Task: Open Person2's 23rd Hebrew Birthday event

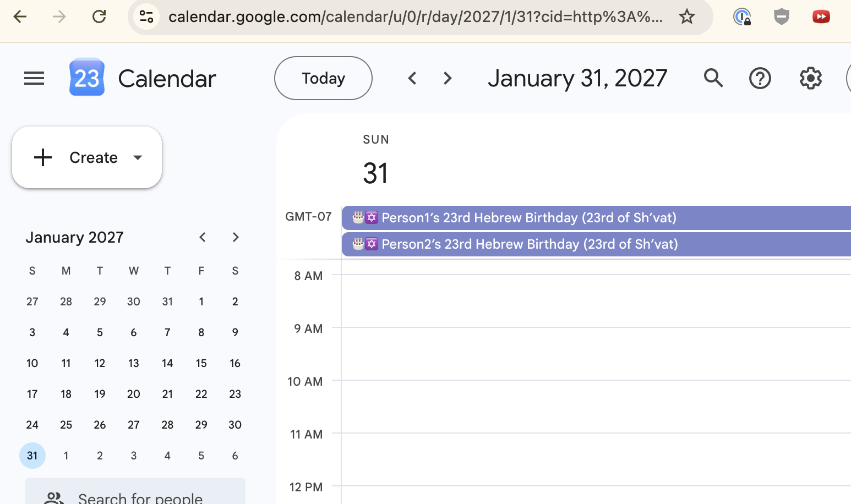Action: coord(596,244)
